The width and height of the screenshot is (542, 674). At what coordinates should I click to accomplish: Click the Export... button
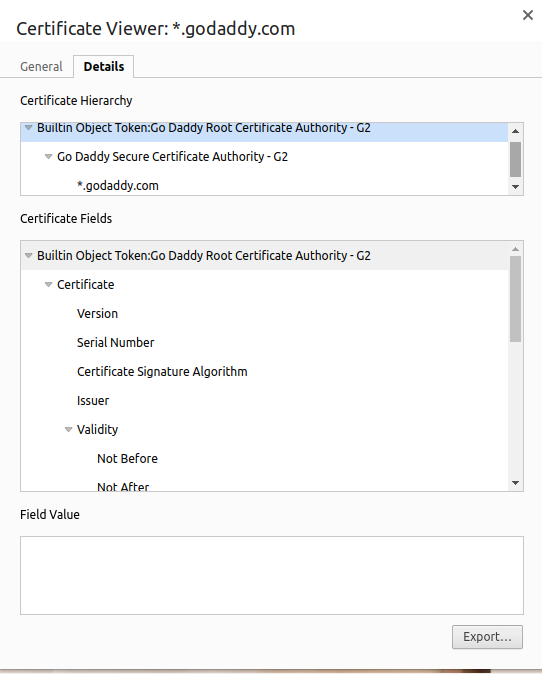(487, 637)
